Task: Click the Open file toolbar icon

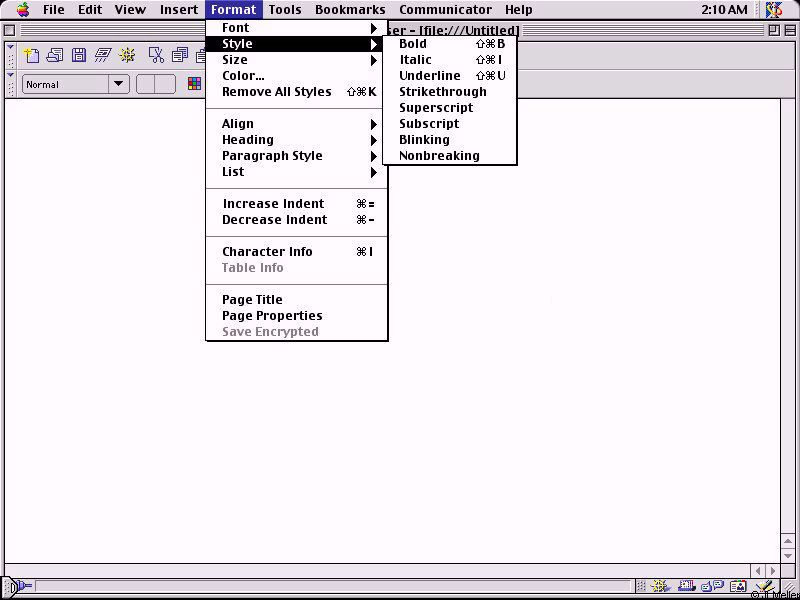Action: click(55, 55)
